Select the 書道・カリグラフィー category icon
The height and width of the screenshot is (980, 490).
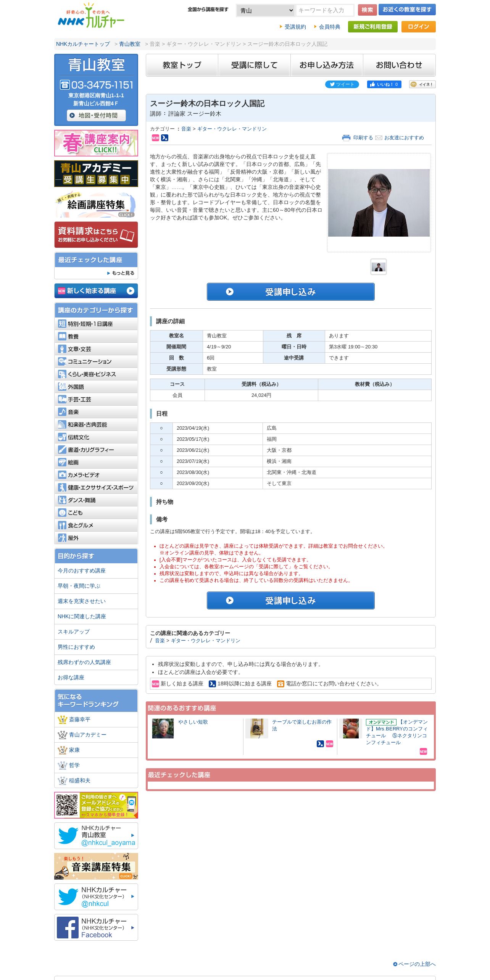click(x=62, y=450)
